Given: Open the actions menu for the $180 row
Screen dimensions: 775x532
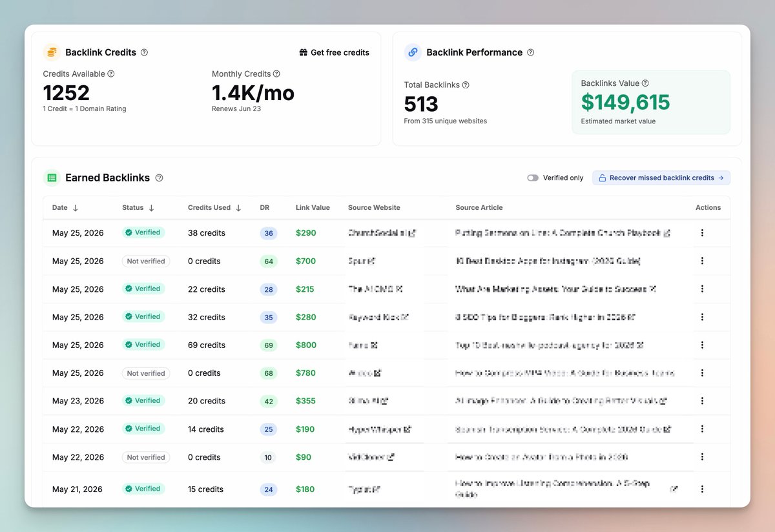Looking at the screenshot, I should (702, 489).
